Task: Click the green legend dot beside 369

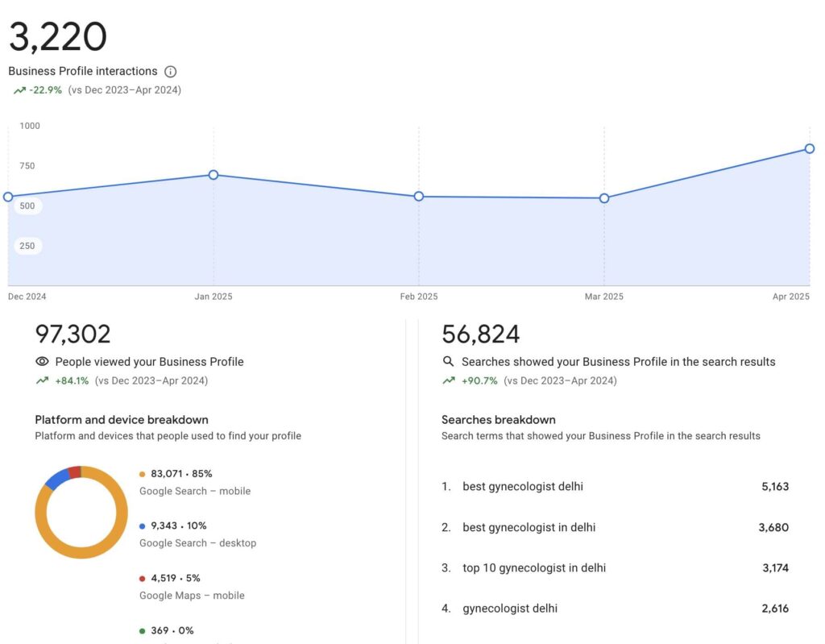Action: (x=142, y=630)
